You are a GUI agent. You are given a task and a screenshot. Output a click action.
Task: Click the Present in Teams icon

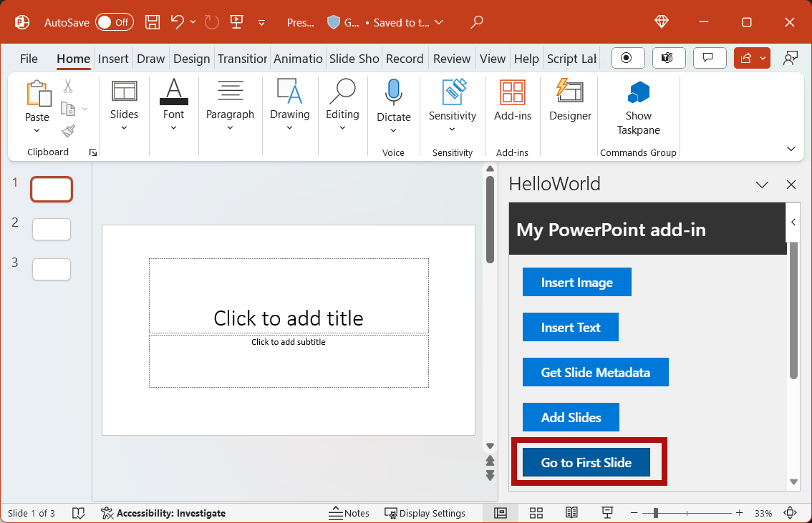(x=669, y=58)
